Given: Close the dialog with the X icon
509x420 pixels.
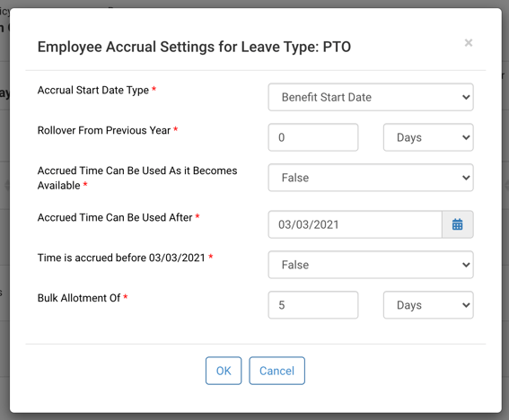Looking at the screenshot, I should (468, 42).
